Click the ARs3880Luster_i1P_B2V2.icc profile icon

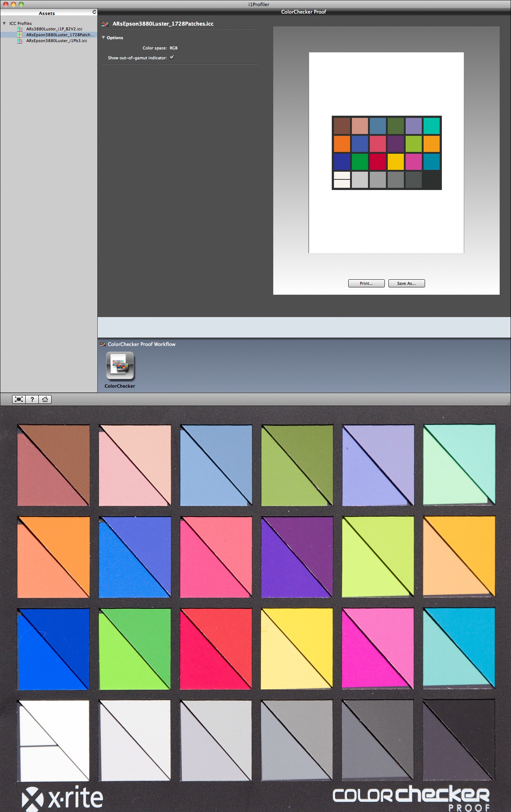20,29
